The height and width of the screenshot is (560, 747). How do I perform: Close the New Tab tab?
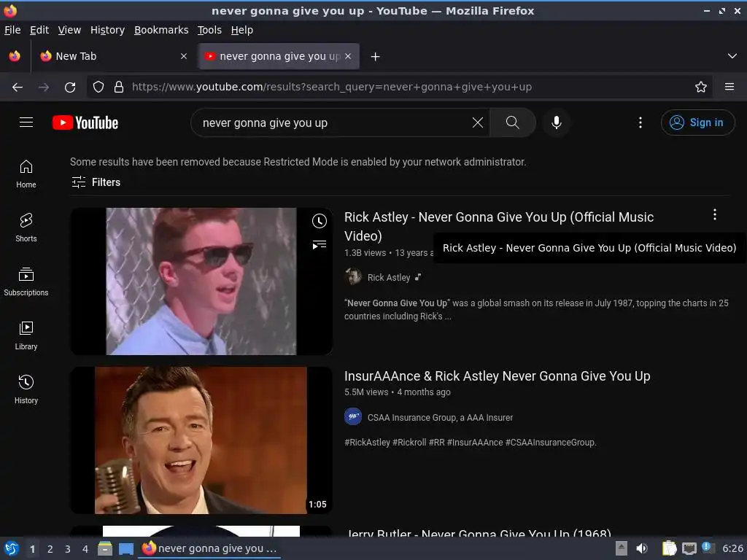tap(184, 56)
